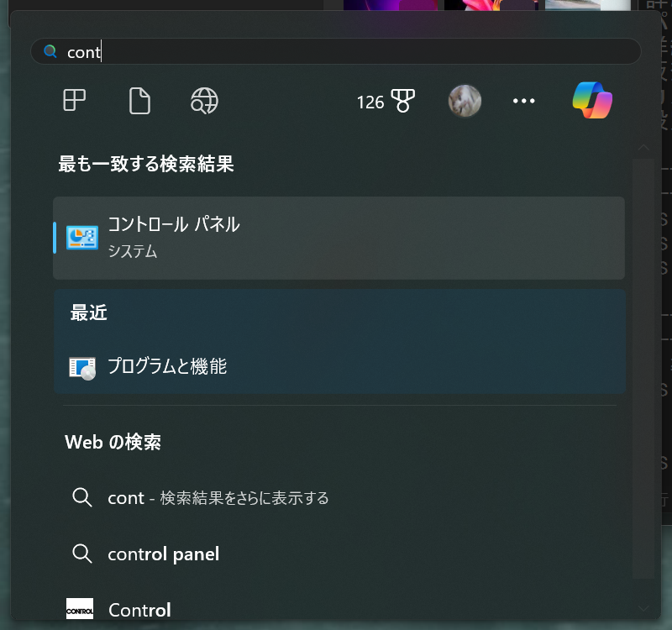Open Copilot from the search panel
Screen dimensions: 672x630
coord(592,101)
